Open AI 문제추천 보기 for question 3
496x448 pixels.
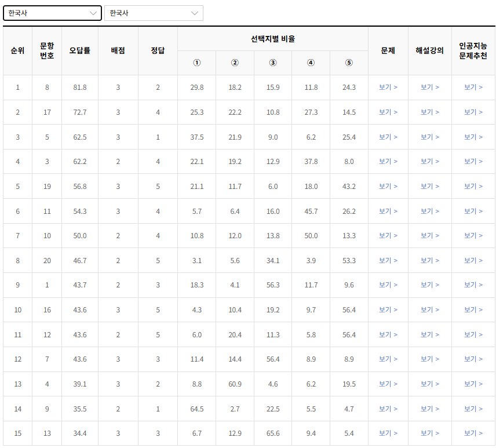[x=473, y=161]
